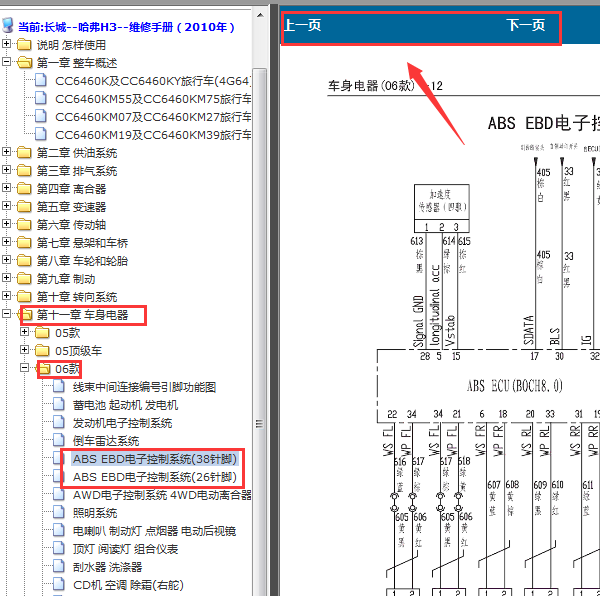
Task: Expand 第十章 转向系统 node
Action: coord(7,295)
